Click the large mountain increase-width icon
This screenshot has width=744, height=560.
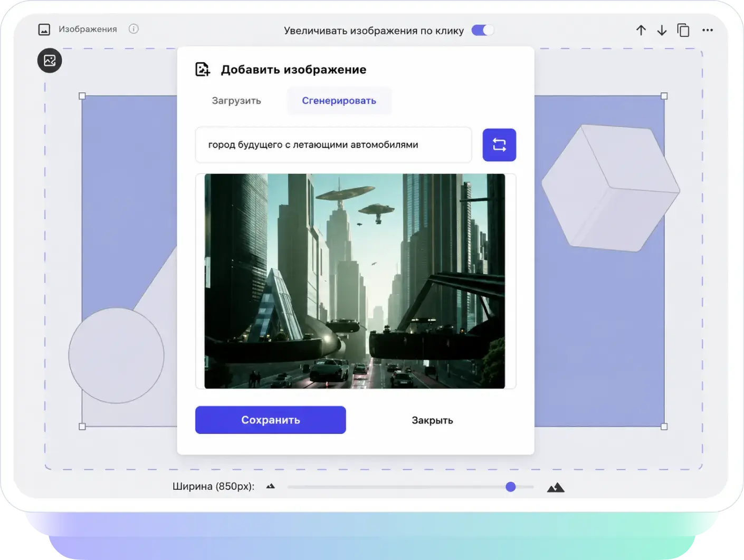(x=556, y=487)
